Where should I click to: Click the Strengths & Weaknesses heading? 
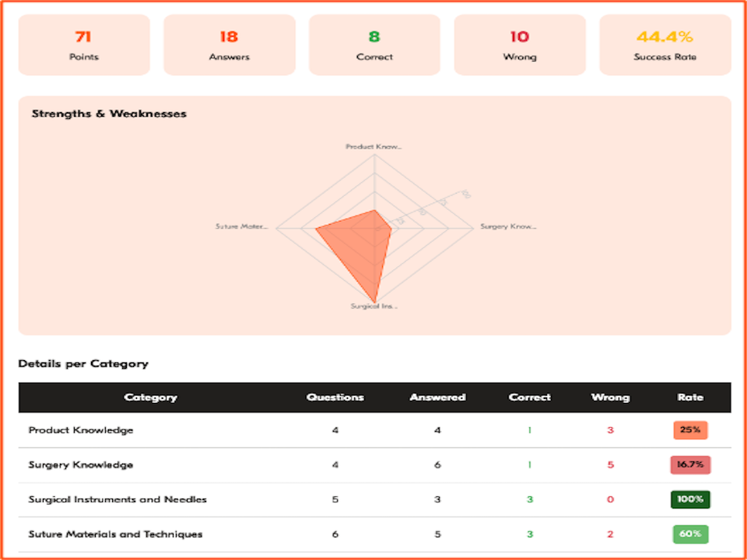point(109,114)
